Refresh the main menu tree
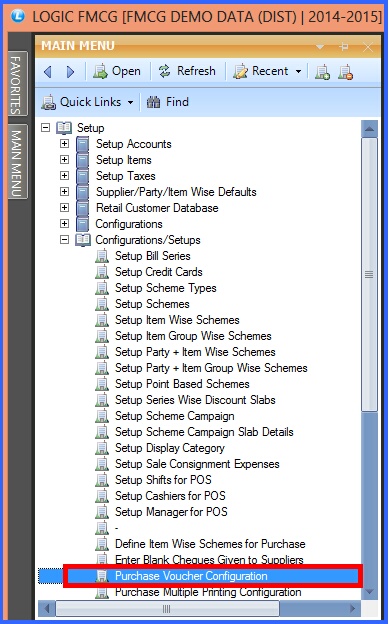The height and width of the screenshot is (624, 389). tap(187, 71)
